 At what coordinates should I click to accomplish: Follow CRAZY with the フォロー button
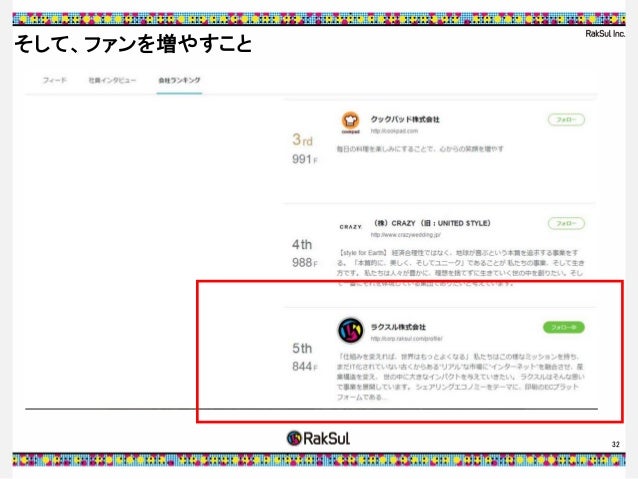coord(566,223)
